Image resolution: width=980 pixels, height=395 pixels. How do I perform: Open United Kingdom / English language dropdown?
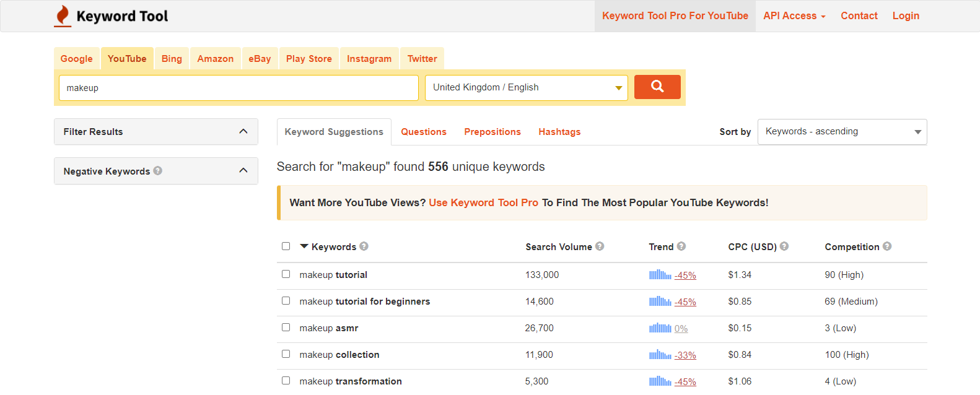[527, 87]
